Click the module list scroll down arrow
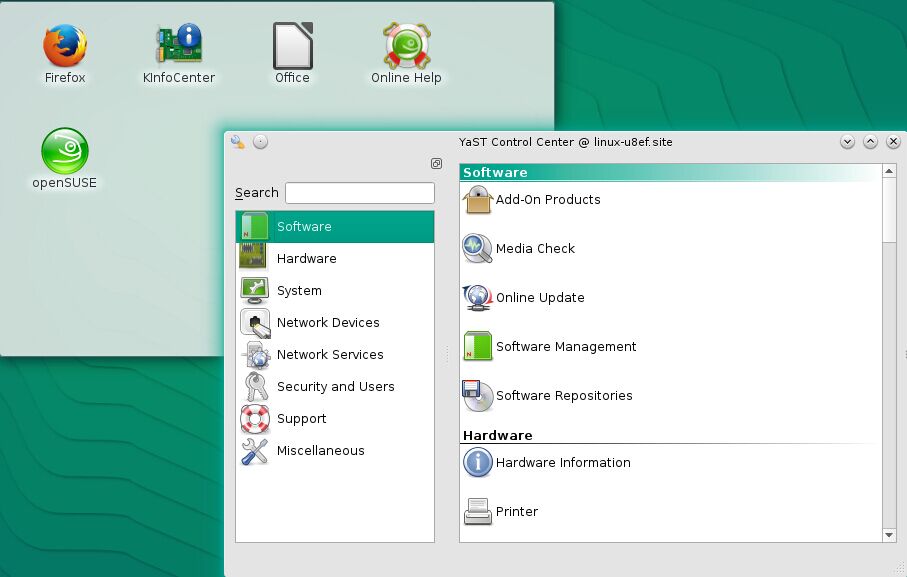This screenshot has width=907, height=577. point(889,535)
